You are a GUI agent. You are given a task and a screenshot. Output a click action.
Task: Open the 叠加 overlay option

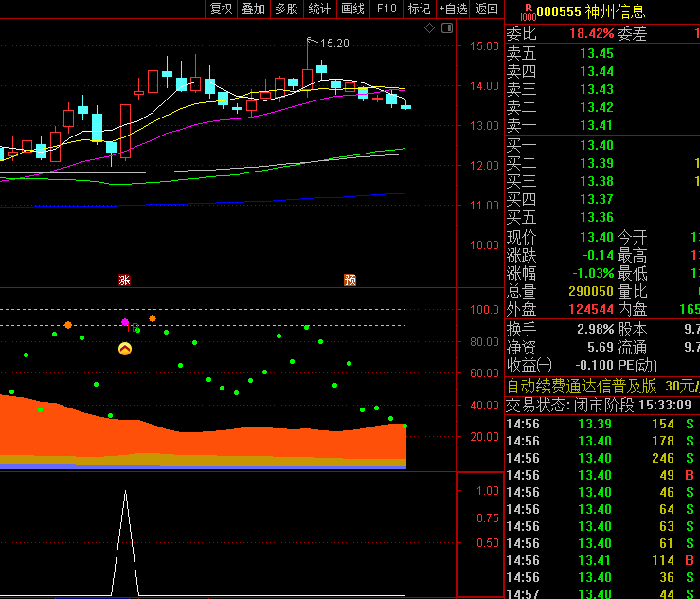point(253,9)
